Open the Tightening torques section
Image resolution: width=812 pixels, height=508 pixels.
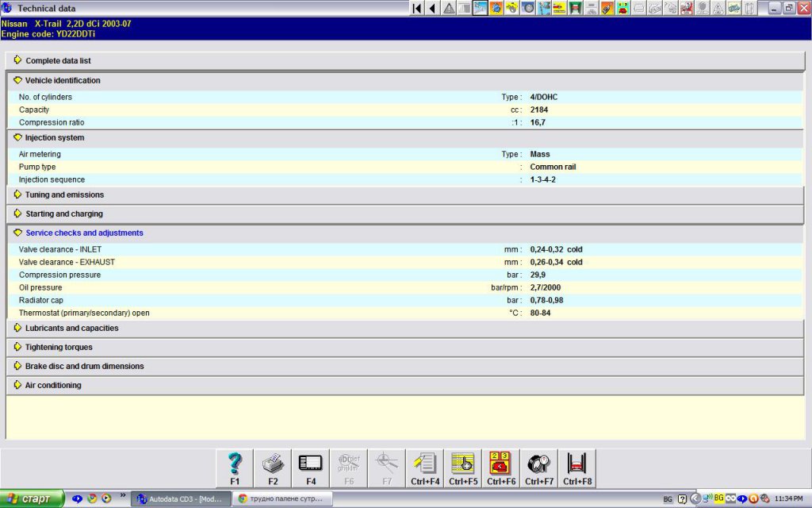[58, 347]
